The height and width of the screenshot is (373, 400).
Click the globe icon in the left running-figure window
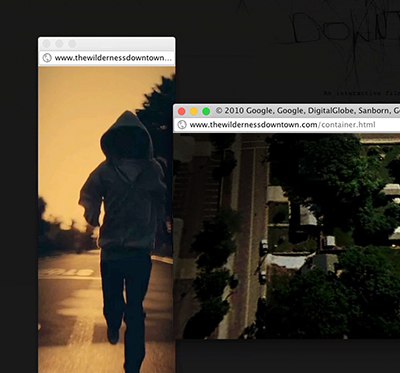click(47, 58)
